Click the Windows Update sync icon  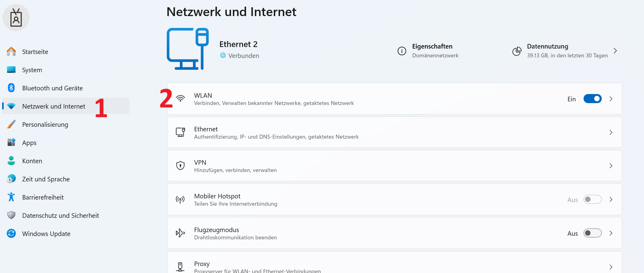point(11,234)
